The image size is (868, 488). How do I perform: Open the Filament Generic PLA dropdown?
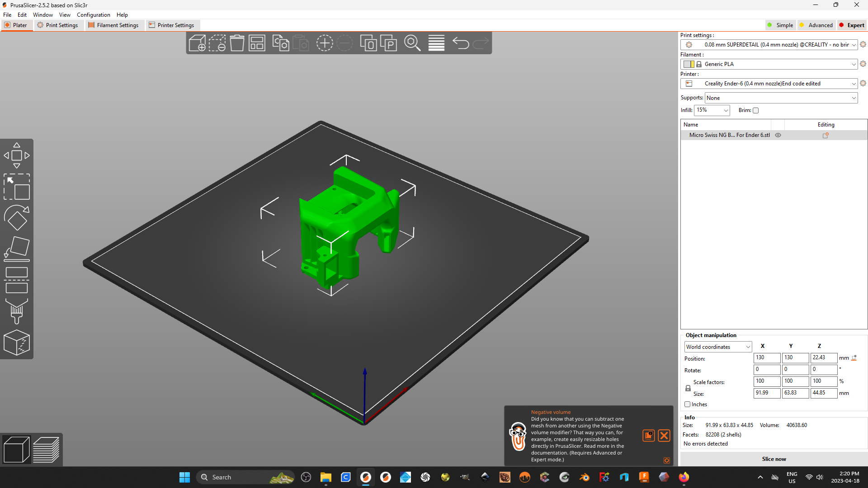[769, 64]
